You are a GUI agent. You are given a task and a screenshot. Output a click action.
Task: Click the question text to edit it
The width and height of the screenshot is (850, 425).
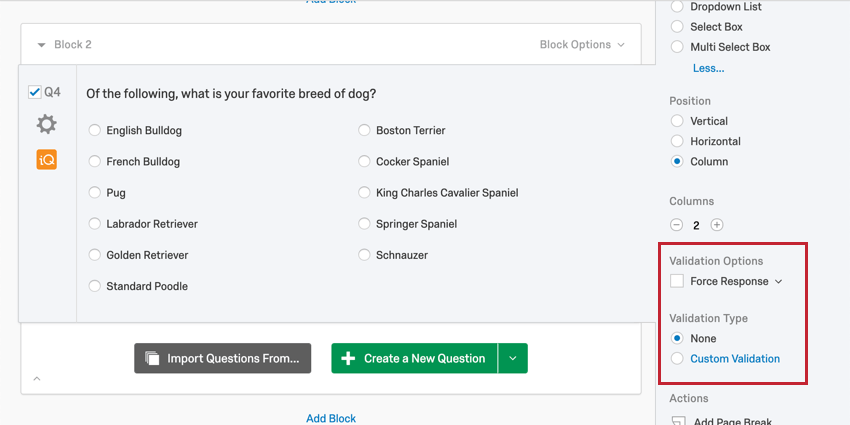231,94
